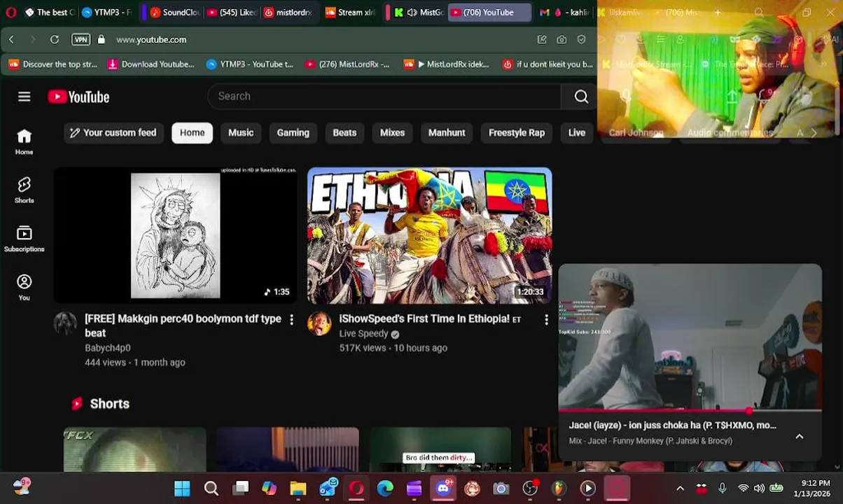Open '(276) MistLordRx' bookmark

tap(347, 64)
